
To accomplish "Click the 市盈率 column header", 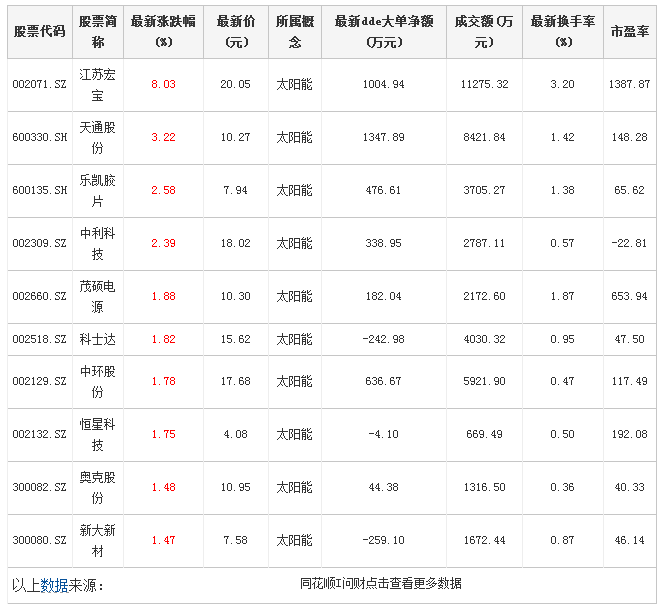I will [630, 31].
